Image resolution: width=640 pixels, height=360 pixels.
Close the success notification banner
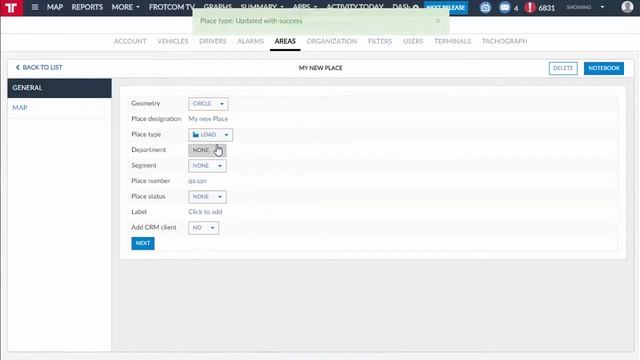pyautogui.click(x=438, y=20)
